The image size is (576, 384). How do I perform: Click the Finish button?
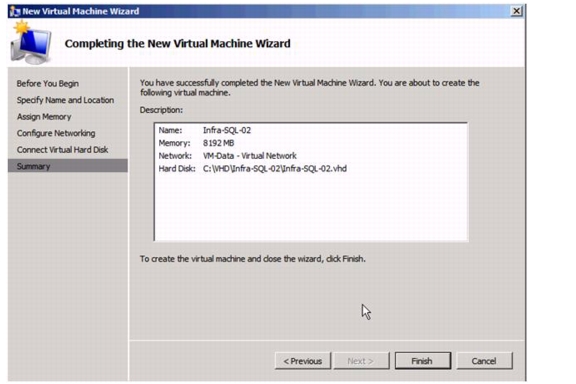(x=423, y=361)
